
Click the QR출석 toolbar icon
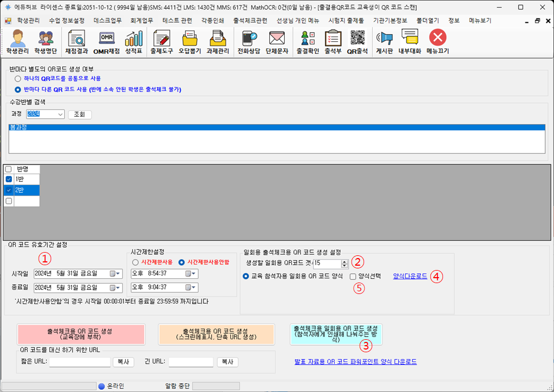358,41
